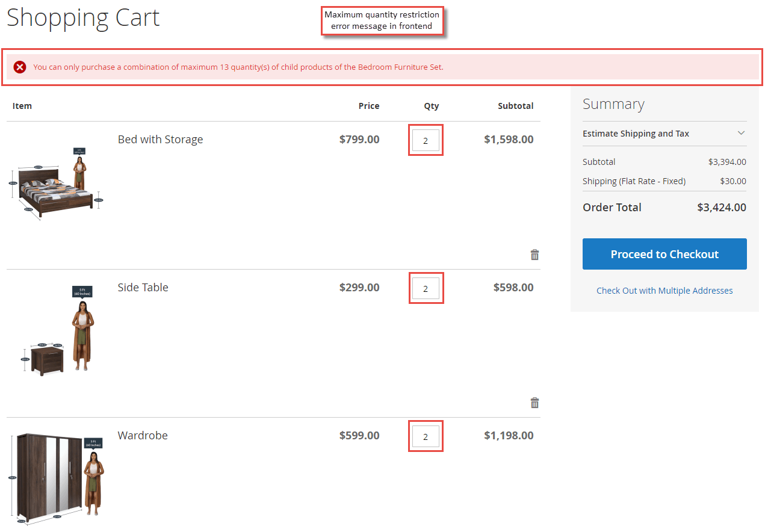Click the Bed with Storage product image

[56, 184]
